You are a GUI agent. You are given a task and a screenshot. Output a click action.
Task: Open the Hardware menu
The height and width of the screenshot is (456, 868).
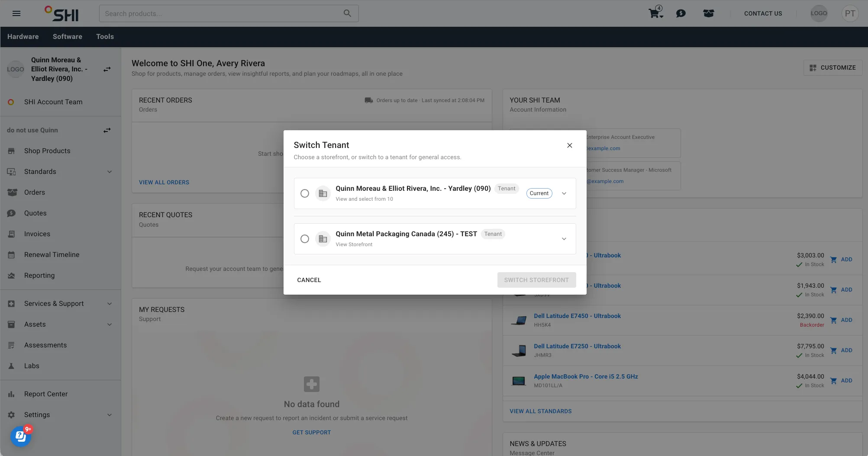(23, 37)
